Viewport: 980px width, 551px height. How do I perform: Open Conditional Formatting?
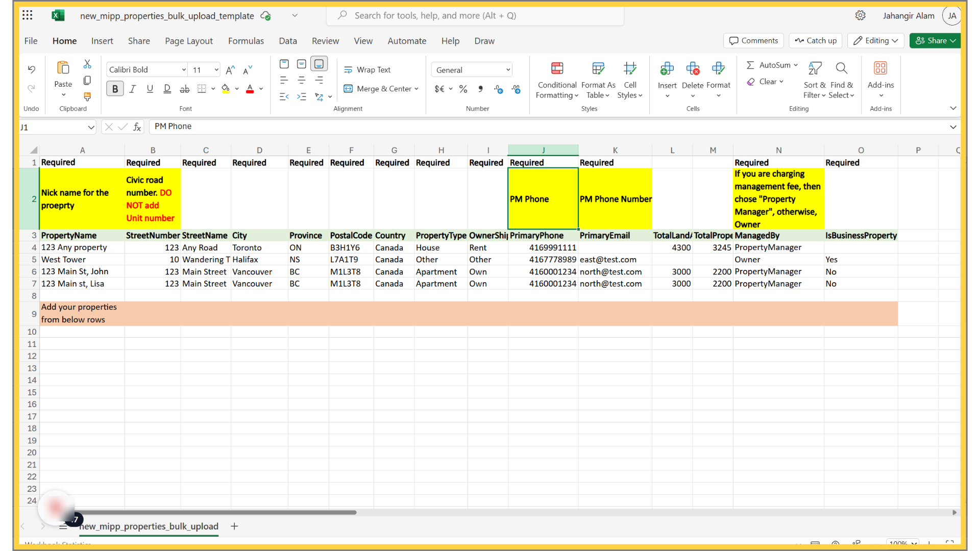point(557,80)
